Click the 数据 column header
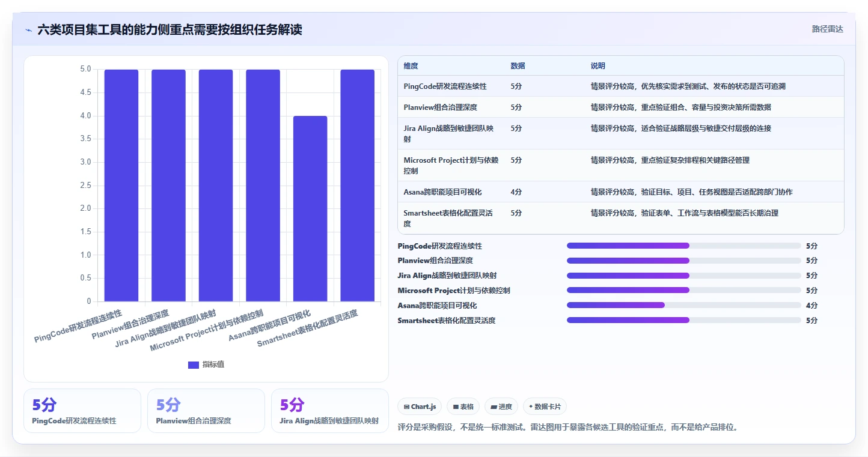This screenshot has width=868, height=457. point(518,66)
